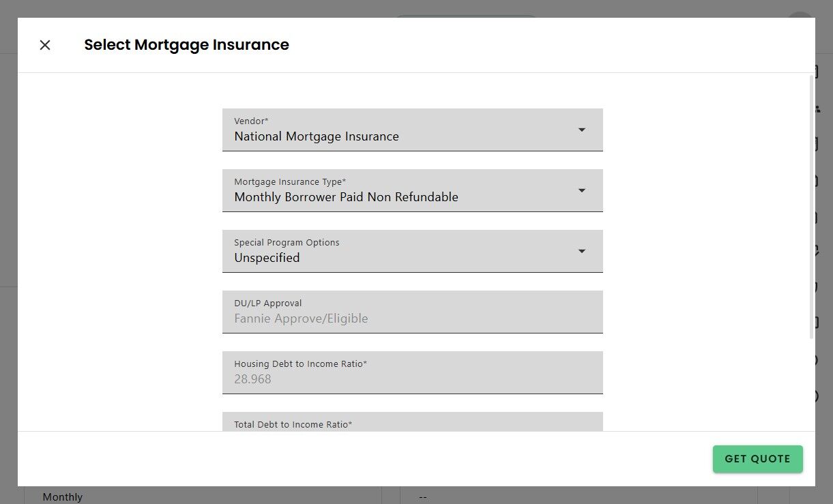
Task: Click the dimmed double-dash cell below dialog
Action: click(x=423, y=496)
